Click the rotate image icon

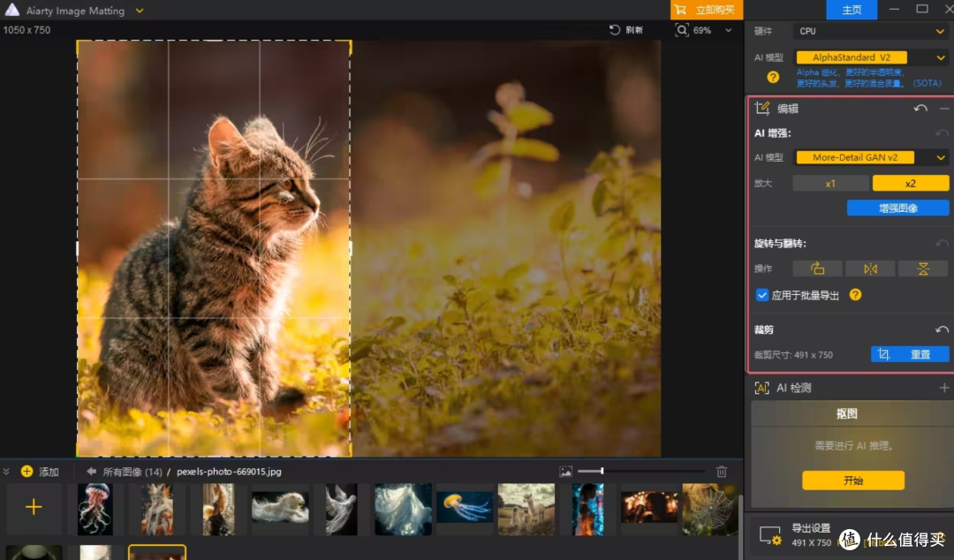(x=817, y=269)
